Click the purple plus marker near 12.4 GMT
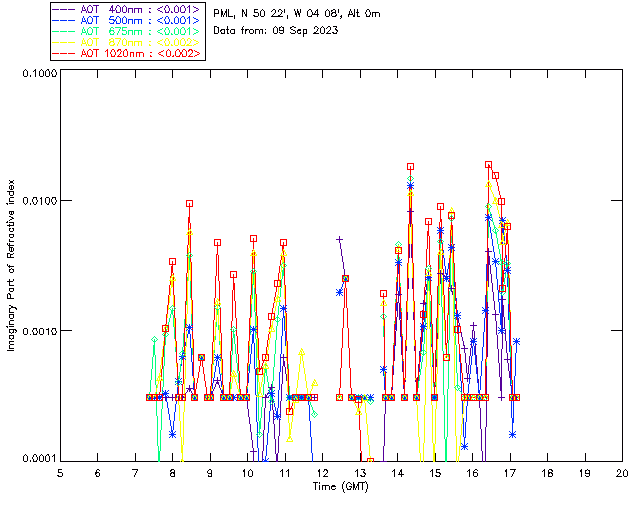 pyautogui.click(x=339, y=240)
